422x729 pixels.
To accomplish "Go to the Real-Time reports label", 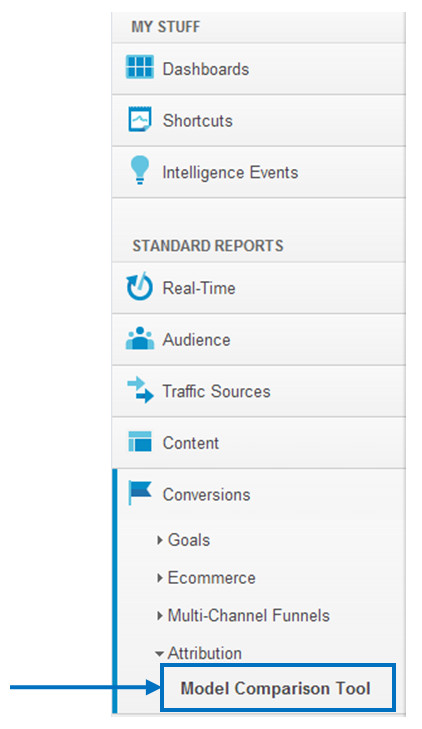I will click(199, 288).
